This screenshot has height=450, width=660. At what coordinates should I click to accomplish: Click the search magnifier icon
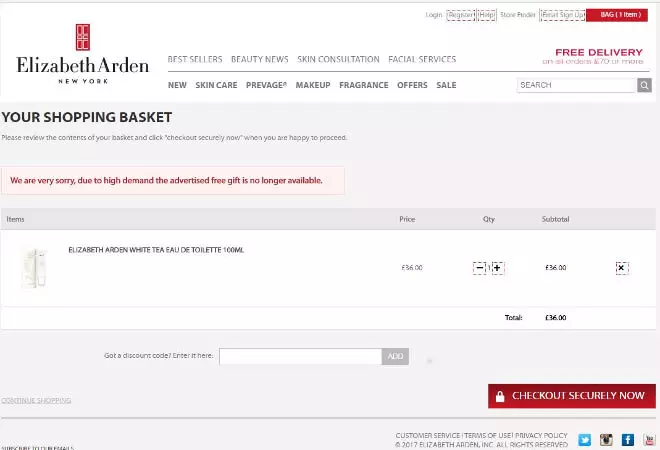tap(645, 85)
